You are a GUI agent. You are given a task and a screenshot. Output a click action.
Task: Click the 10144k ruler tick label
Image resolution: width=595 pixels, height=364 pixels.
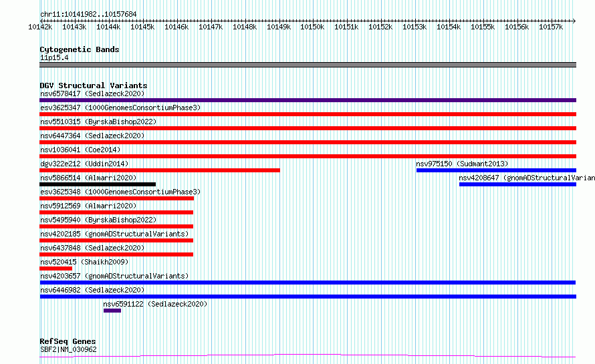[108, 27]
